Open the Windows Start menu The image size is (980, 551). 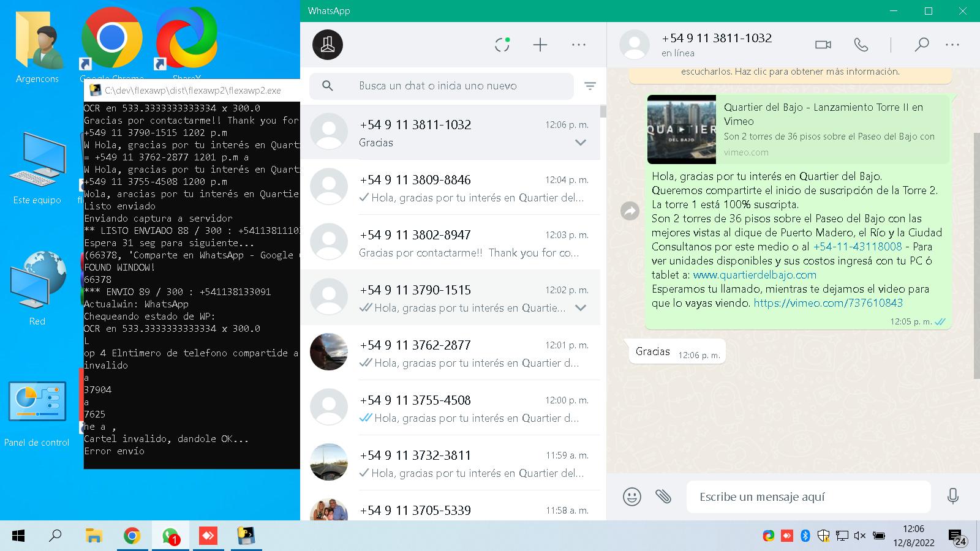coord(18,536)
